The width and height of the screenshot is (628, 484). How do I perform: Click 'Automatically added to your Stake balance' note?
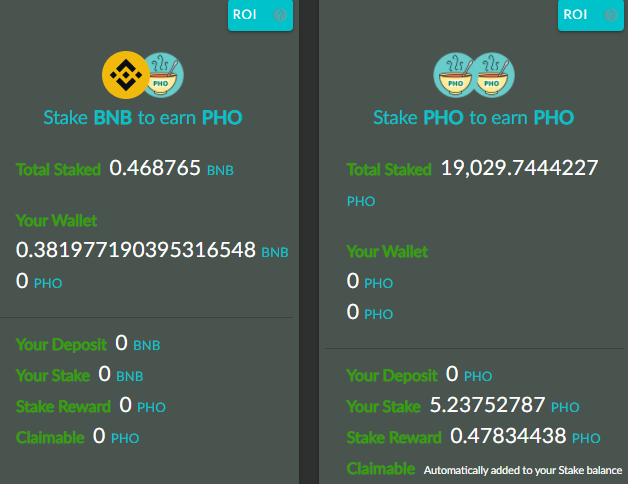pyautogui.click(x=523, y=470)
